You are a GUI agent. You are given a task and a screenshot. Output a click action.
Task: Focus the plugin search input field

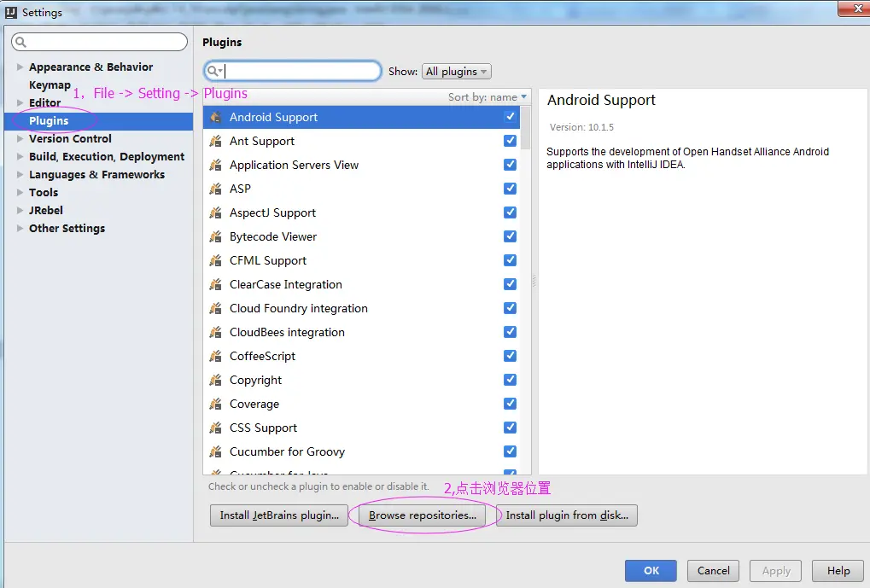pos(292,71)
